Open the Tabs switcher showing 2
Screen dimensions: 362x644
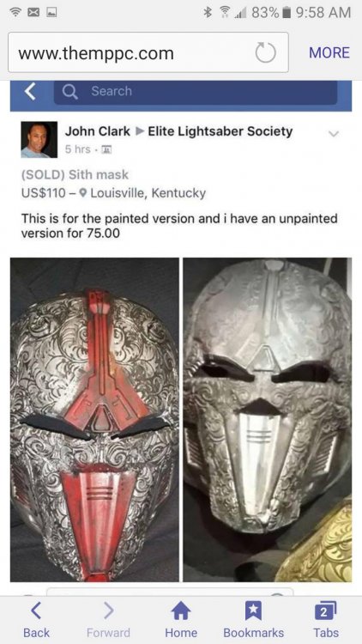coord(326,620)
